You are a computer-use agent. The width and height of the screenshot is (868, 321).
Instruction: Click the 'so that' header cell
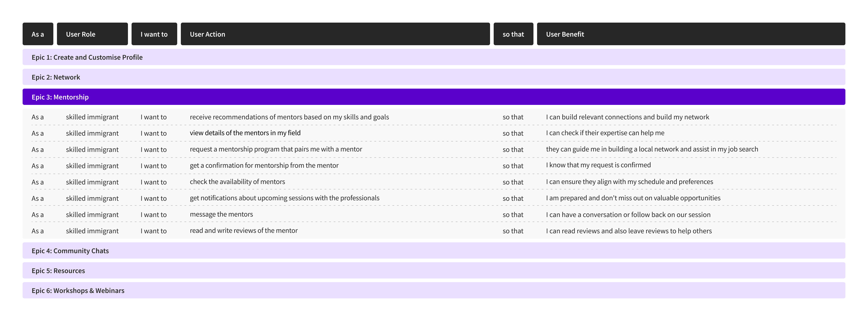pyautogui.click(x=513, y=34)
